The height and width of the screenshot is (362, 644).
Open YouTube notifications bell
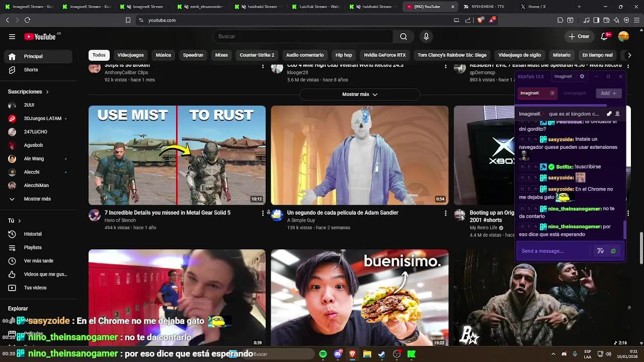(x=604, y=36)
